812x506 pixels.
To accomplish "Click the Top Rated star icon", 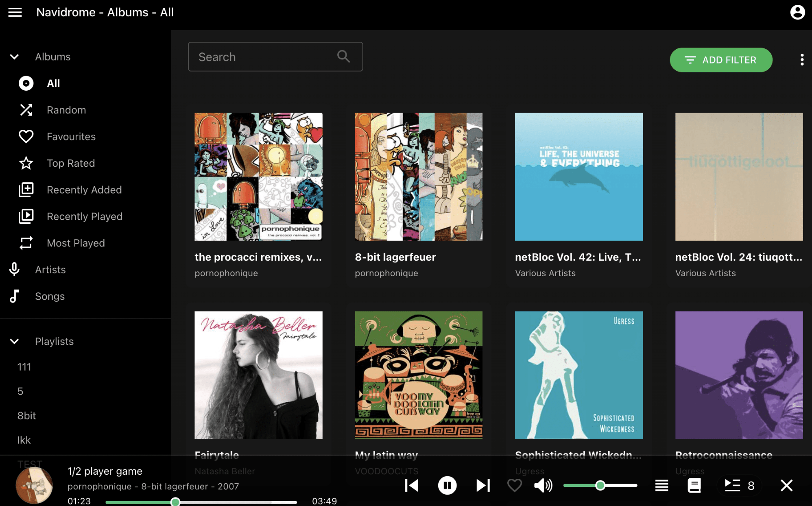I will [x=26, y=163].
